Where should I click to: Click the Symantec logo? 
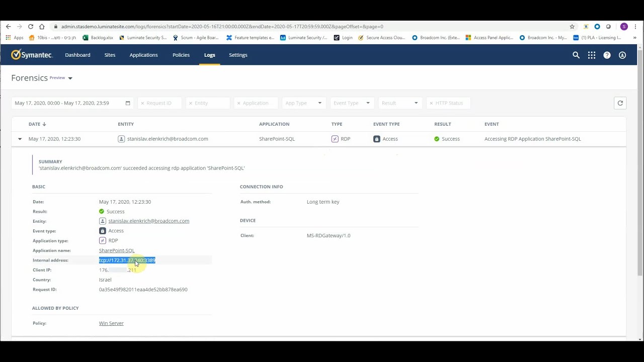(32, 55)
